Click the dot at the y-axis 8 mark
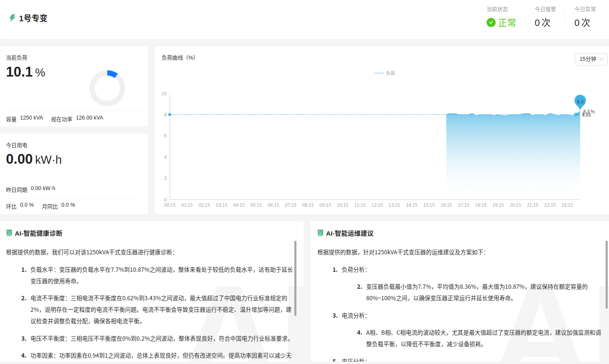 click(170, 114)
